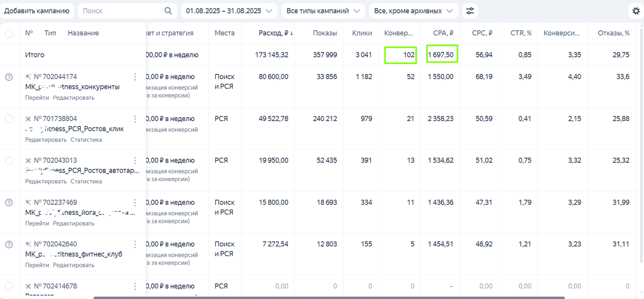This screenshot has width=644, height=299.
Task: Click the clicks cell 391
Action: [x=366, y=160]
